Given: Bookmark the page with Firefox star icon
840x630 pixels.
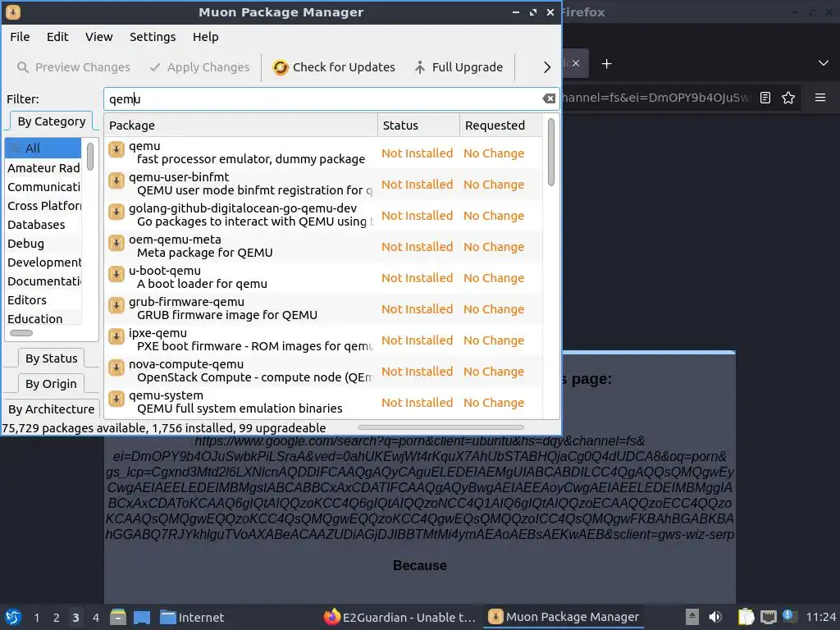Looking at the screenshot, I should point(788,98).
